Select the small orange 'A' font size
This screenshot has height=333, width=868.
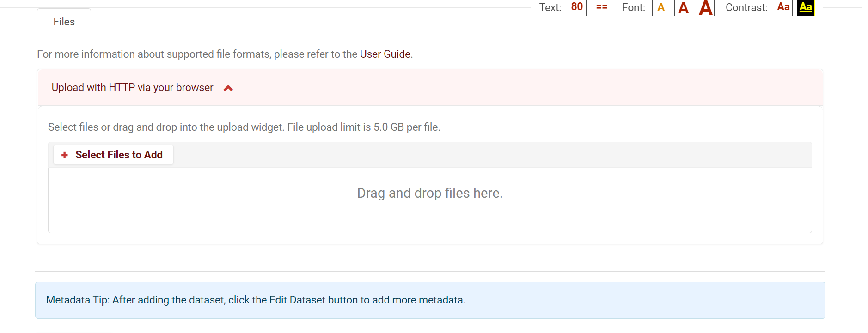tap(661, 7)
